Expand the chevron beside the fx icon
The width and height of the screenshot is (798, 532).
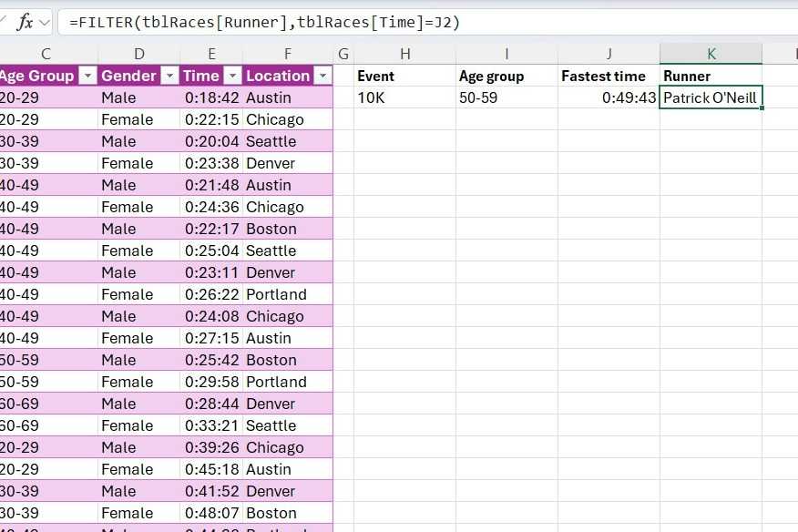(x=45, y=23)
